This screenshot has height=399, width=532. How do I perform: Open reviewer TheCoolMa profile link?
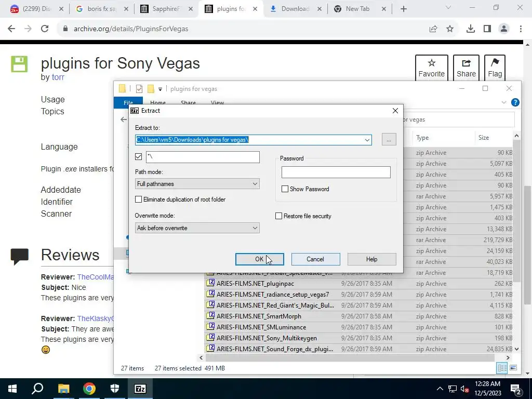pyautogui.click(x=96, y=277)
